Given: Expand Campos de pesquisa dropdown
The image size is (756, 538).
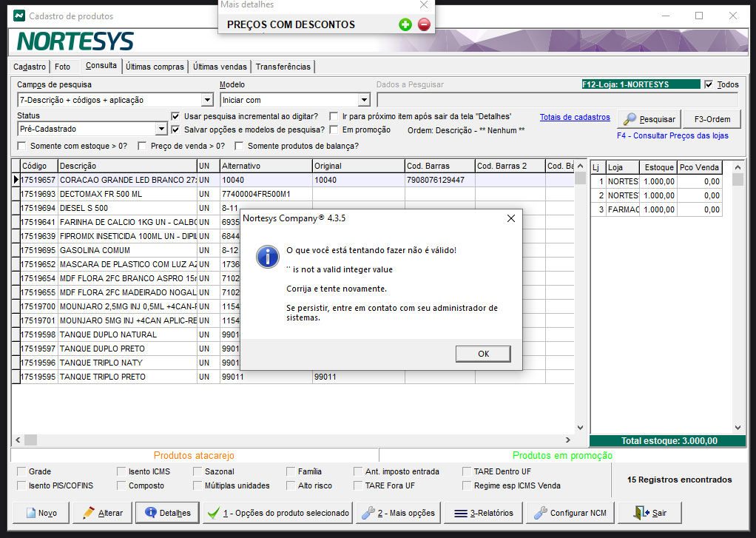Looking at the screenshot, I should 207,100.
